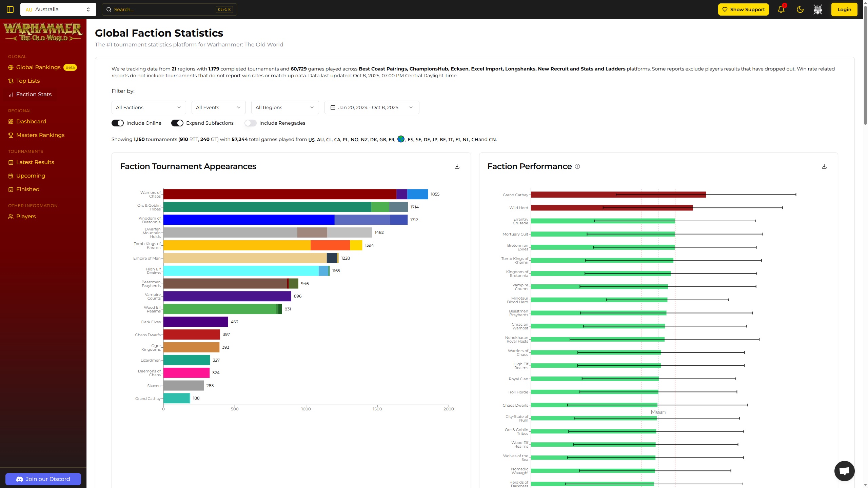Switch to dark mode moon icon
The width and height of the screenshot is (868, 488).
tap(800, 9)
